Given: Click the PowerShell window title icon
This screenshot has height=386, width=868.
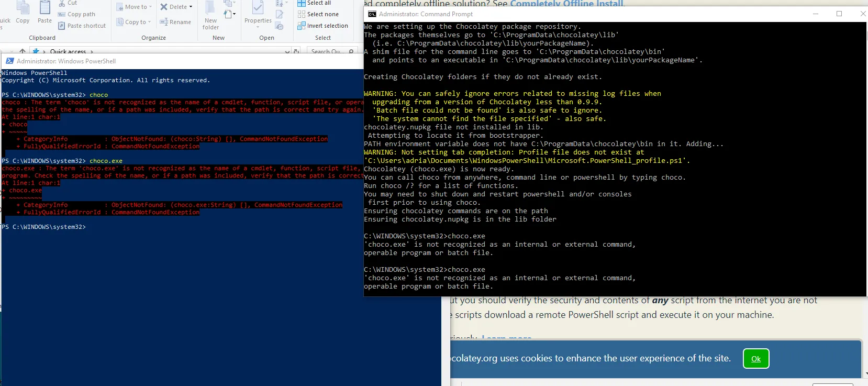Looking at the screenshot, I should click(x=9, y=61).
